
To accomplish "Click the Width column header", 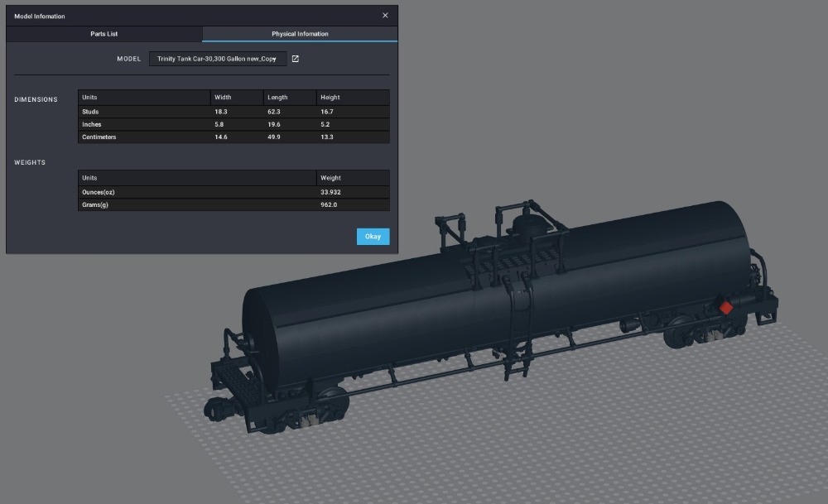I will coord(224,97).
